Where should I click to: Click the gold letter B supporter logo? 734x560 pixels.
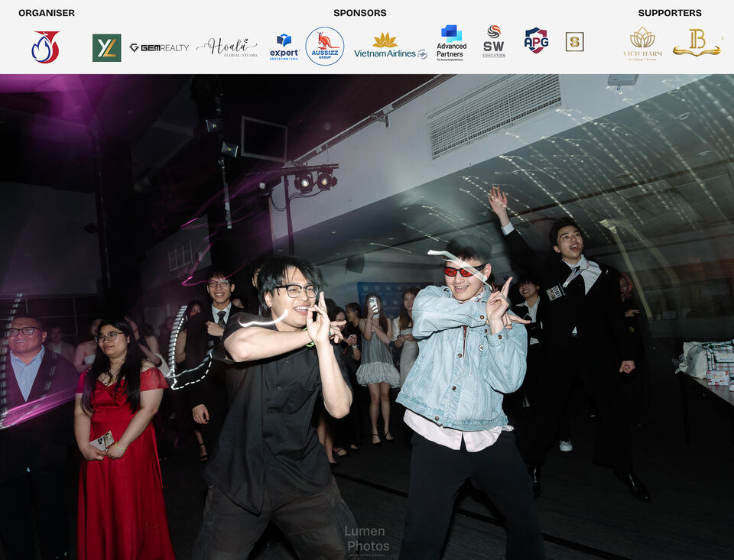coord(697,43)
